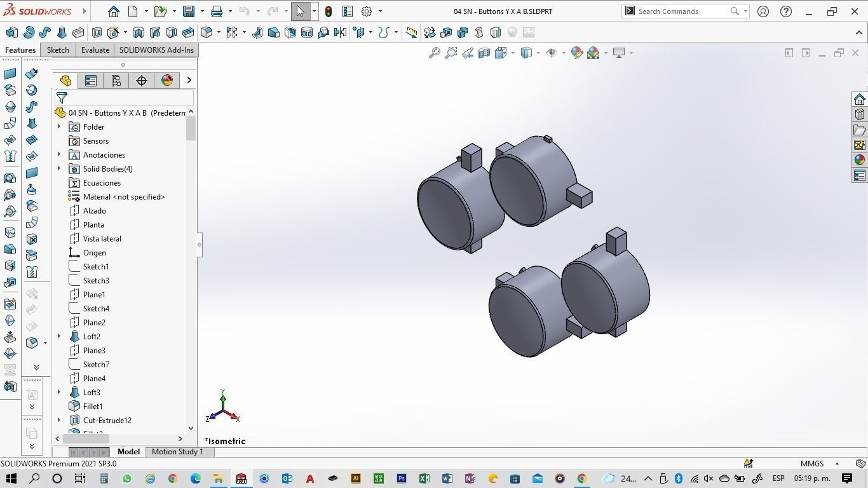Open the File Explorer task pane icon
The width and height of the screenshot is (868, 488).
coord(860,130)
